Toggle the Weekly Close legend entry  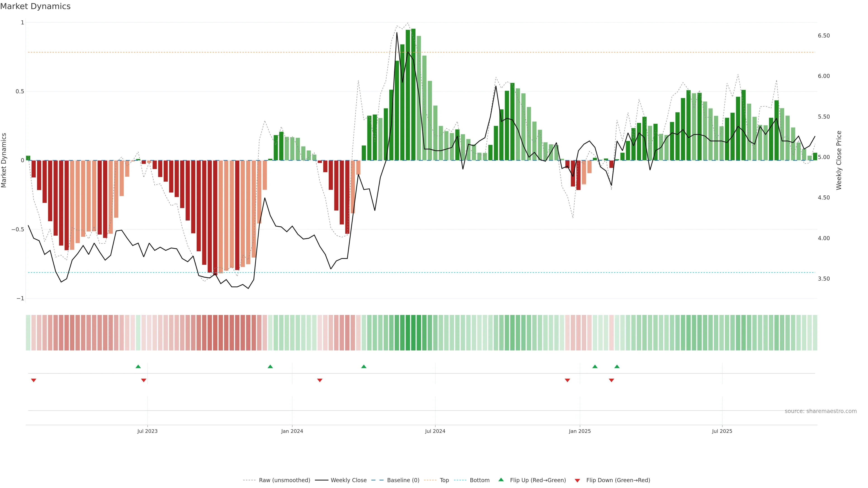(348, 480)
